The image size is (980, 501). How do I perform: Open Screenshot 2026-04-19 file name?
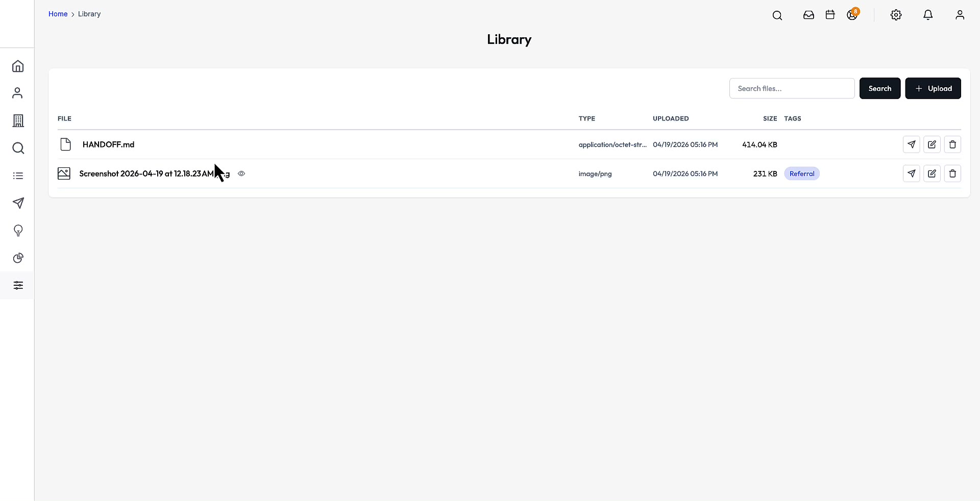click(154, 173)
